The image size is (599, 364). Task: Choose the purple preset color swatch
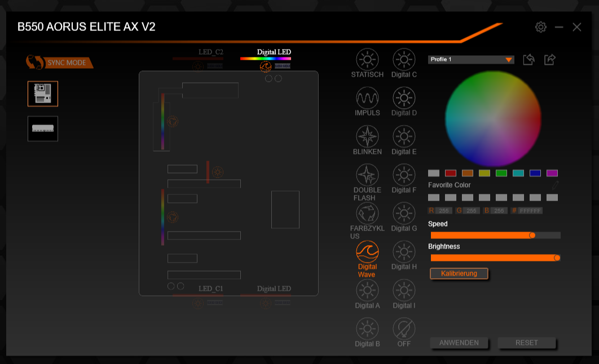[552, 173]
